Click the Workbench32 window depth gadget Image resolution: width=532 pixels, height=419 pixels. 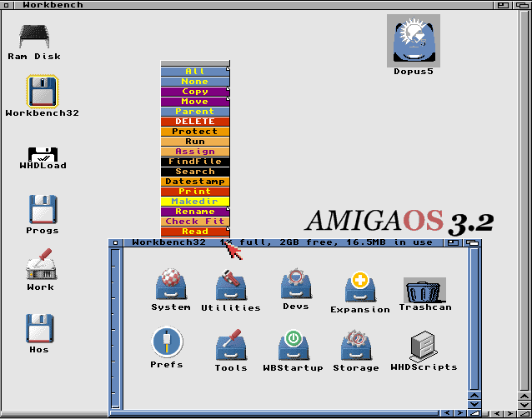pos(472,242)
